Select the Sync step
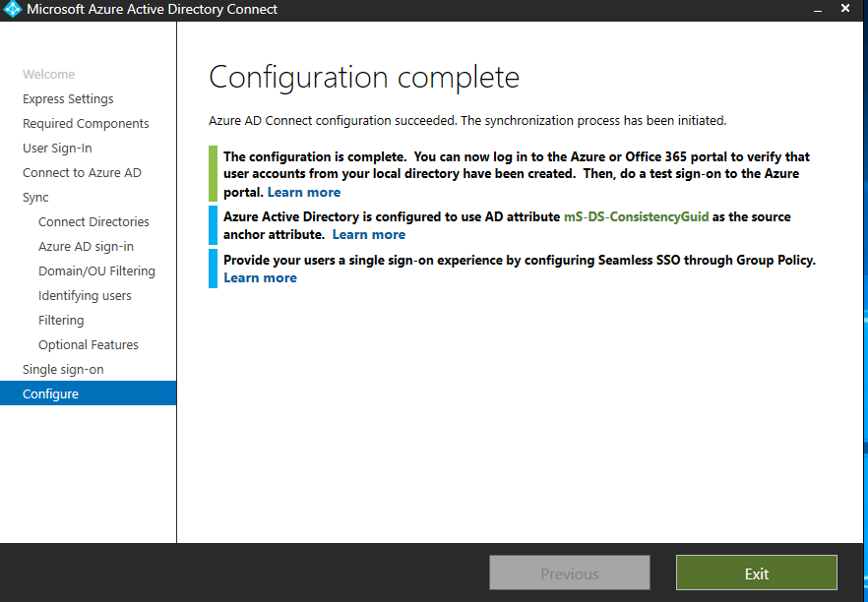868x602 pixels. tap(35, 198)
